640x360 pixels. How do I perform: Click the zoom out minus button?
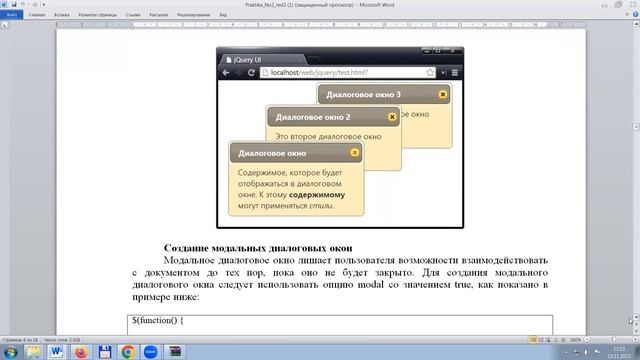click(587, 340)
